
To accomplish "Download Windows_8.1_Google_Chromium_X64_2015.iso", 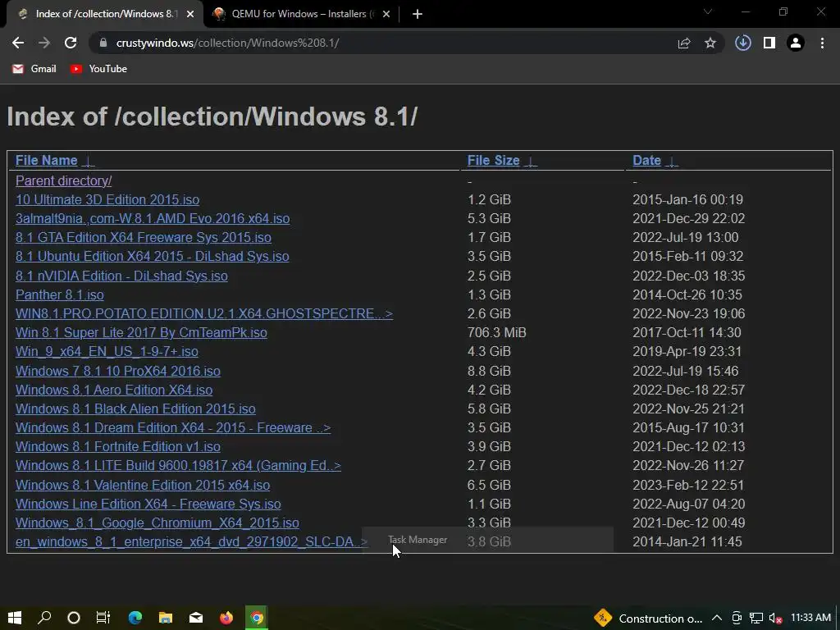I will [157, 523].
